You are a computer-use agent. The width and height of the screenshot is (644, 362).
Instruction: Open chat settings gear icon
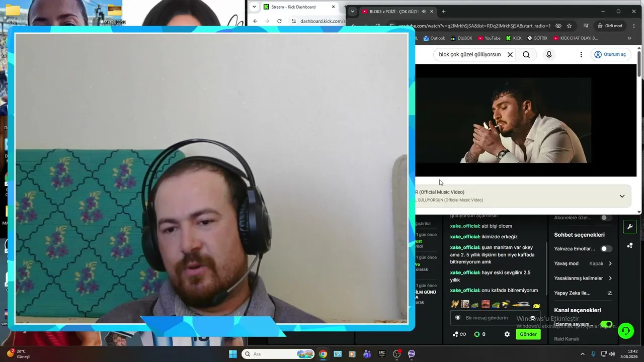pyautogui.click(x=507, y=334)
